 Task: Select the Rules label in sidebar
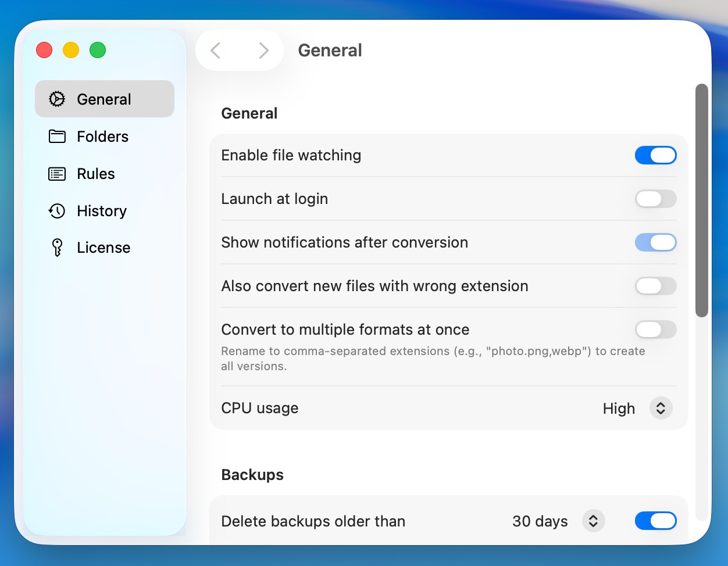(x=96, y=174)
